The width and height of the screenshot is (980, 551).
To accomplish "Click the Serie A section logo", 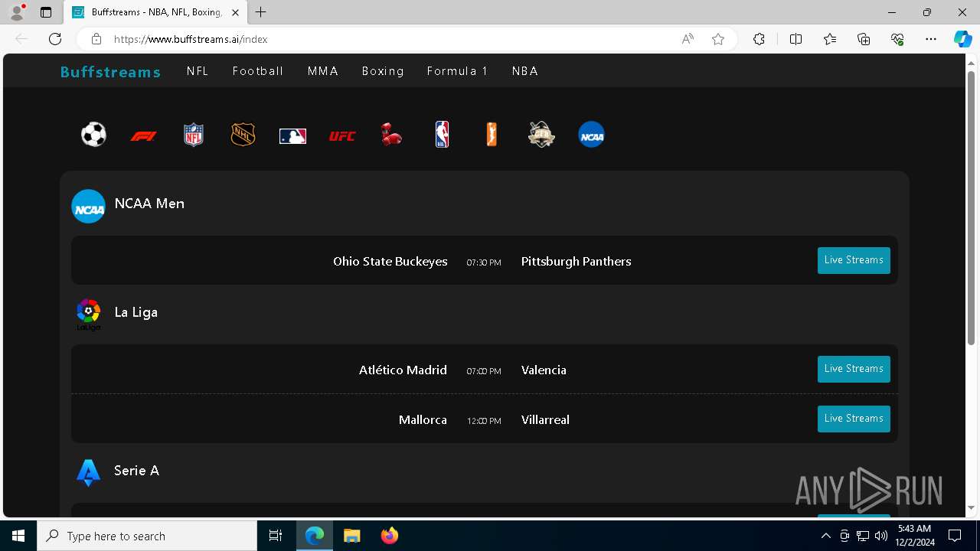I will [x=88, y=473].
